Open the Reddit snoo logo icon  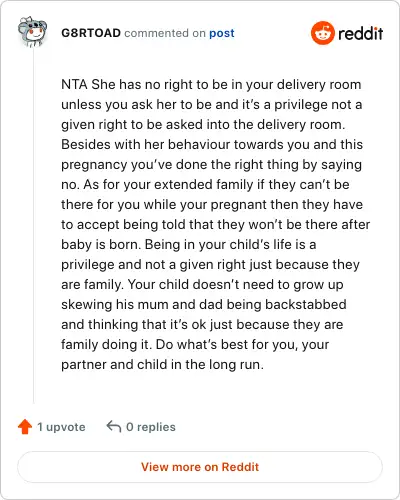point(323,33)
